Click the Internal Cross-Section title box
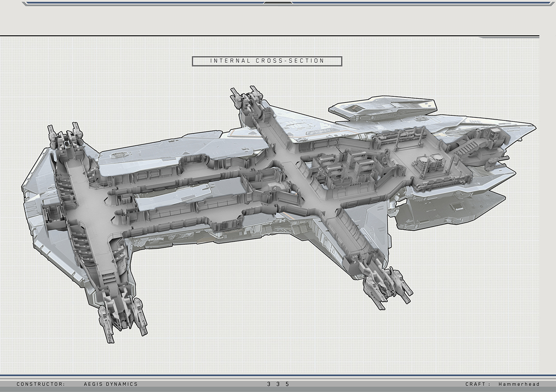Screen dimensions: 556x392 coord(267,61)
